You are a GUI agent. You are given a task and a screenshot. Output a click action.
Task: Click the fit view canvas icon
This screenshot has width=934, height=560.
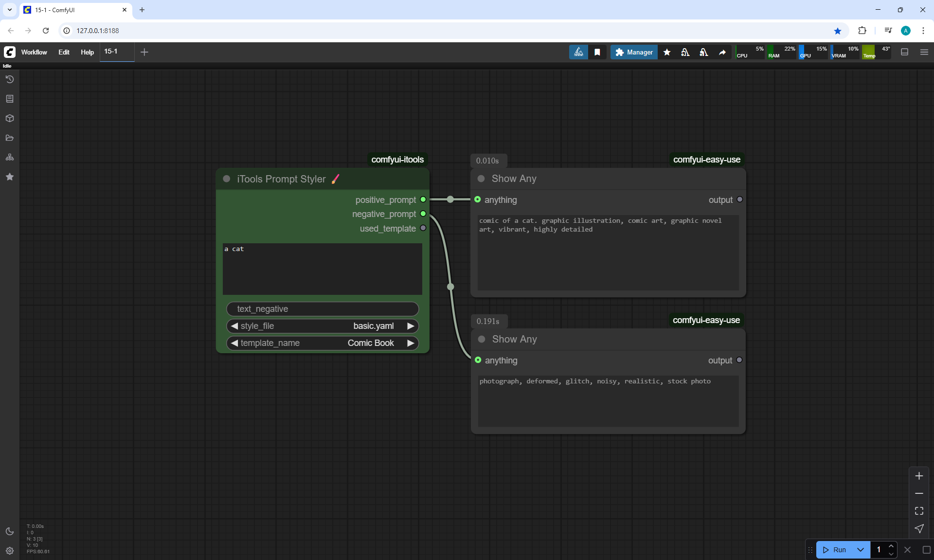[919, 511]
